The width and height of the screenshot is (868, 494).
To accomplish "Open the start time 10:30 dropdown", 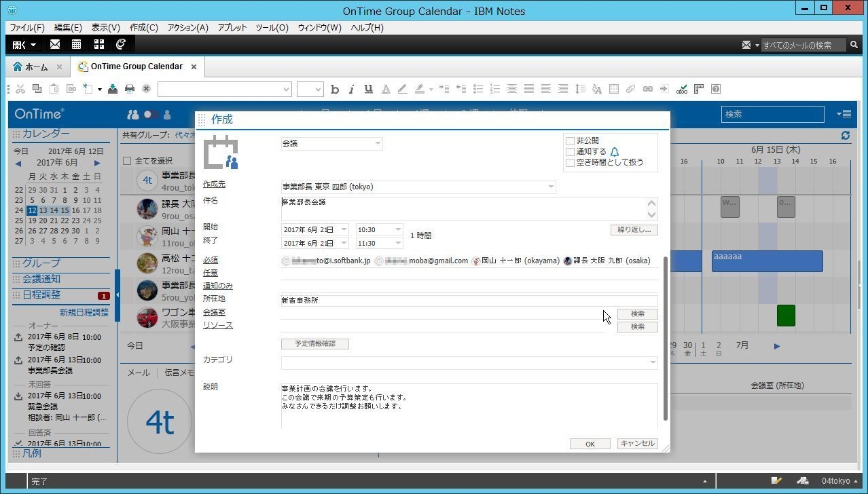I will 397,229.
